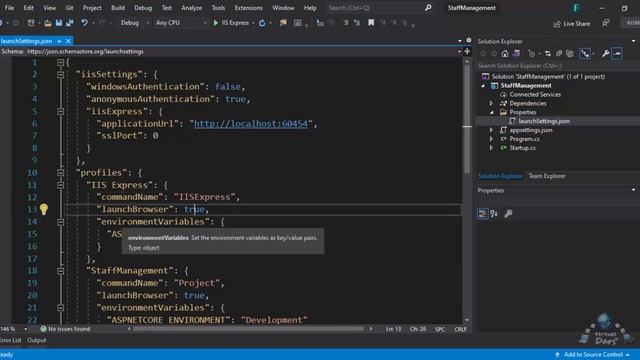Click the Open File folder icon
640x360 pixels.
[48, 23]
